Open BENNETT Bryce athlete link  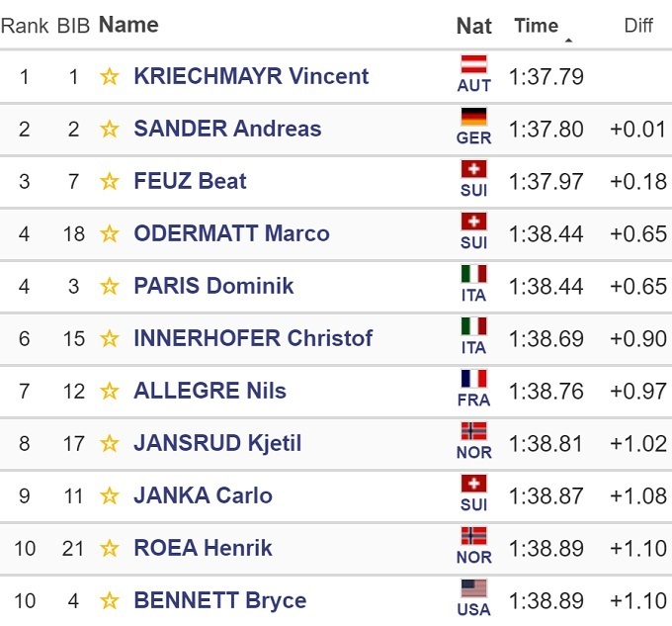219,601
